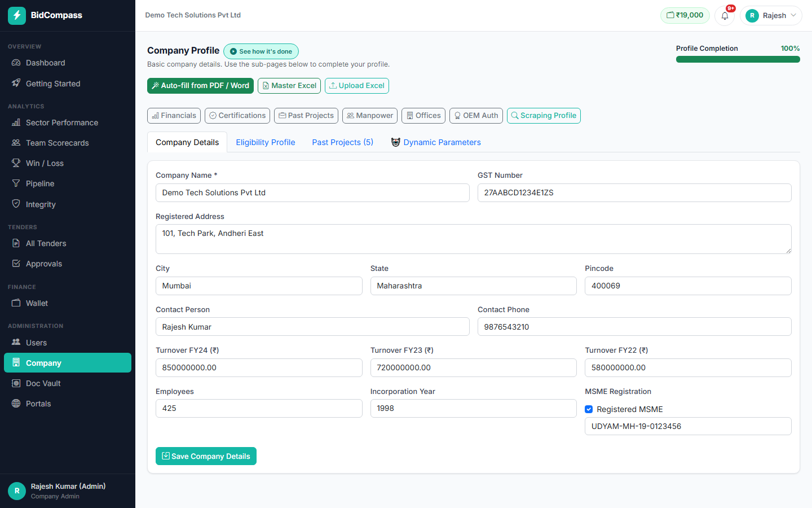Uncheck the Registered MSME checkbox
The image size is (812, 508).
click(589, 409)
